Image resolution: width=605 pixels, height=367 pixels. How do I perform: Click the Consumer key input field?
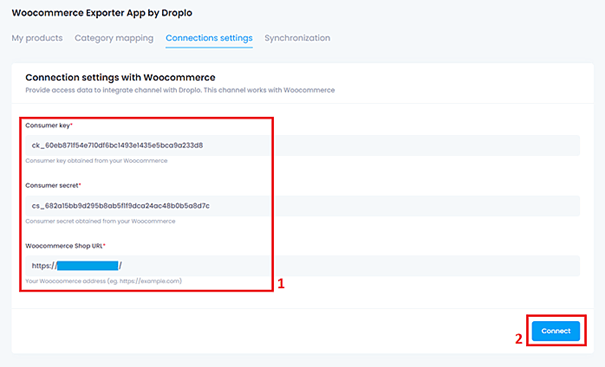[302, 145]
